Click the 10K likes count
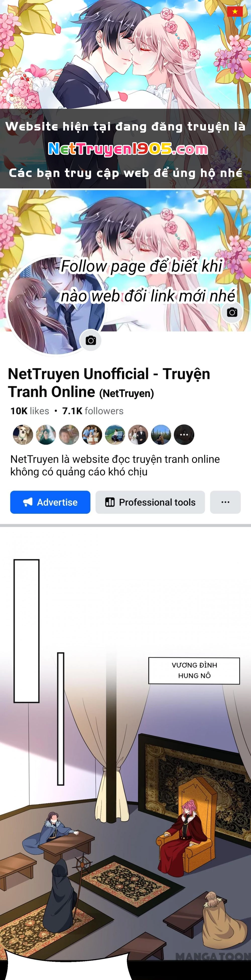This screenshot has height=980, width=251. [30, 411]
